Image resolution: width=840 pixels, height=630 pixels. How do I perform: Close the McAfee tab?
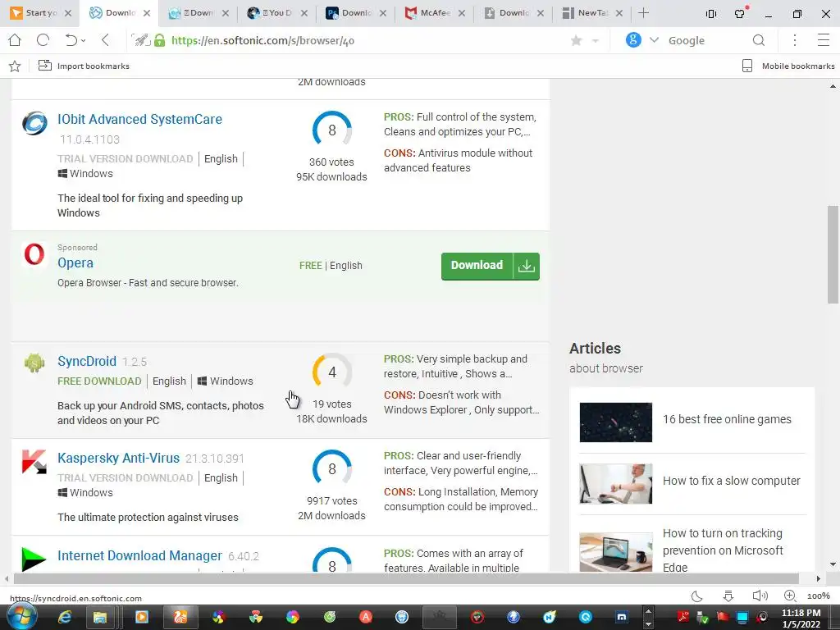coord(462,13)
